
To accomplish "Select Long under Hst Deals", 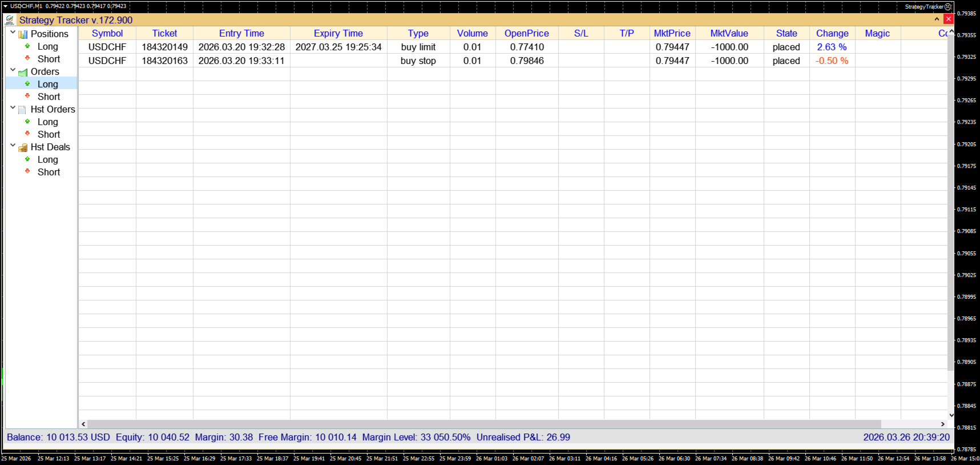I will (x=48, y=160).
